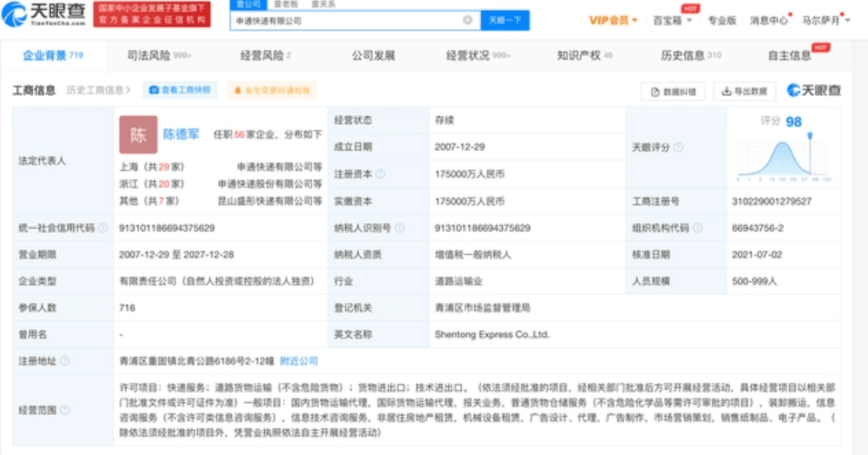Click the 导出数据 button
868x455 pixels.
pos(744,91)
